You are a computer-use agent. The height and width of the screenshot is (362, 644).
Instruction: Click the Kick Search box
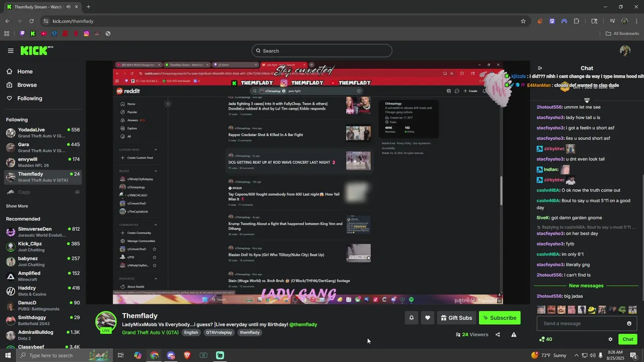point(322,51)
